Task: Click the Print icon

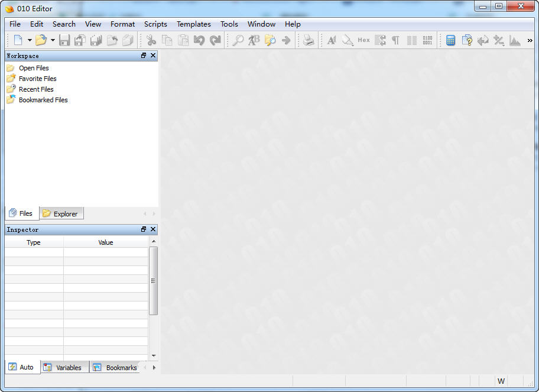Action: coord(309,40)
